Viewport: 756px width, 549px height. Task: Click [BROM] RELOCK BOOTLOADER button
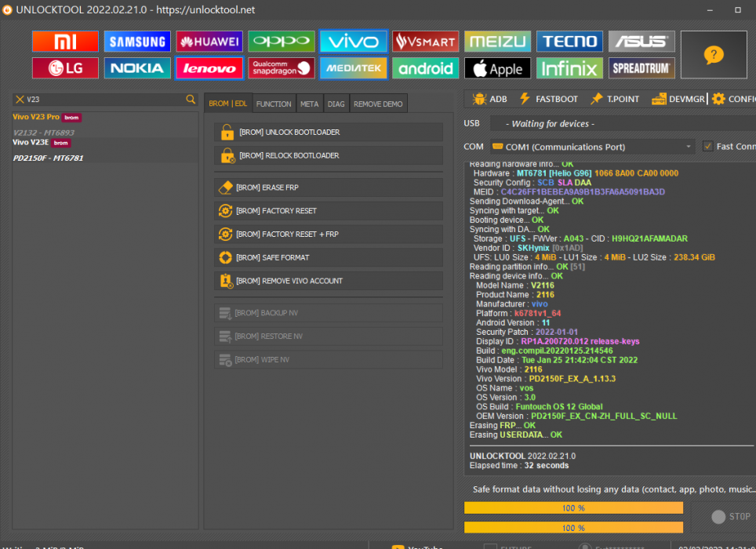(x=329, y=156)
